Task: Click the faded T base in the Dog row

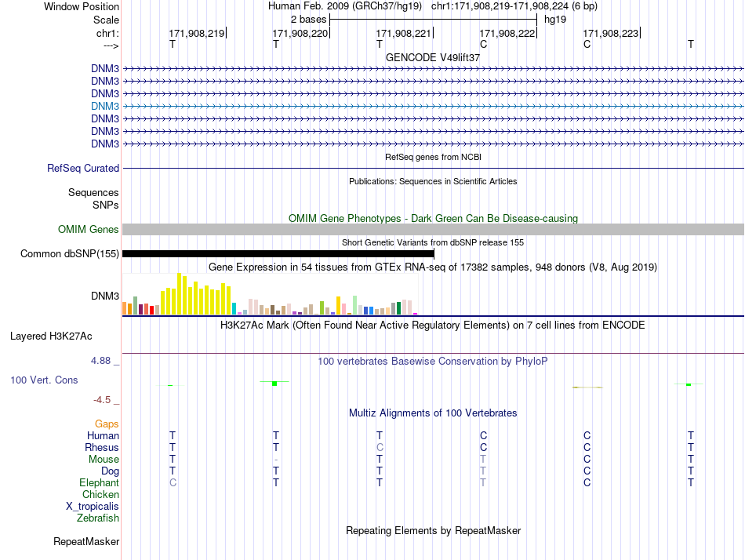Action: [x=483, y=471]
